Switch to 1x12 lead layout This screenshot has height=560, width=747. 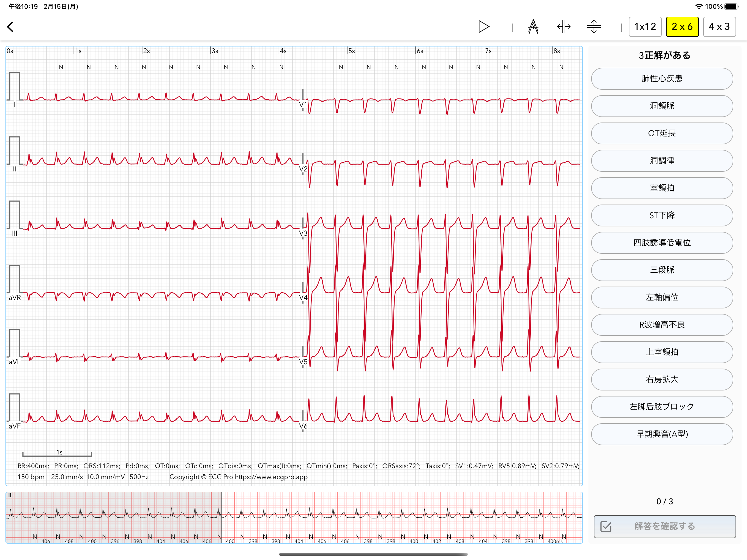tap(645, 27)
